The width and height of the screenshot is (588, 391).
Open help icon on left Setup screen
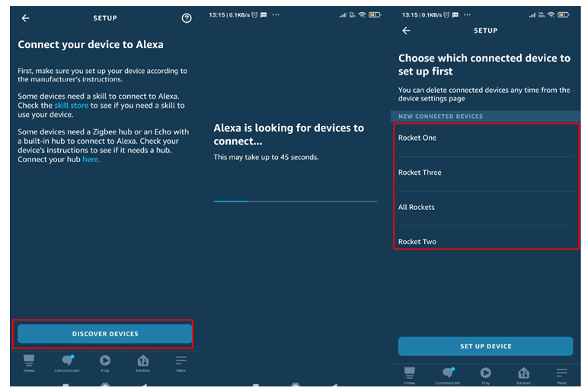coord(187,18)
